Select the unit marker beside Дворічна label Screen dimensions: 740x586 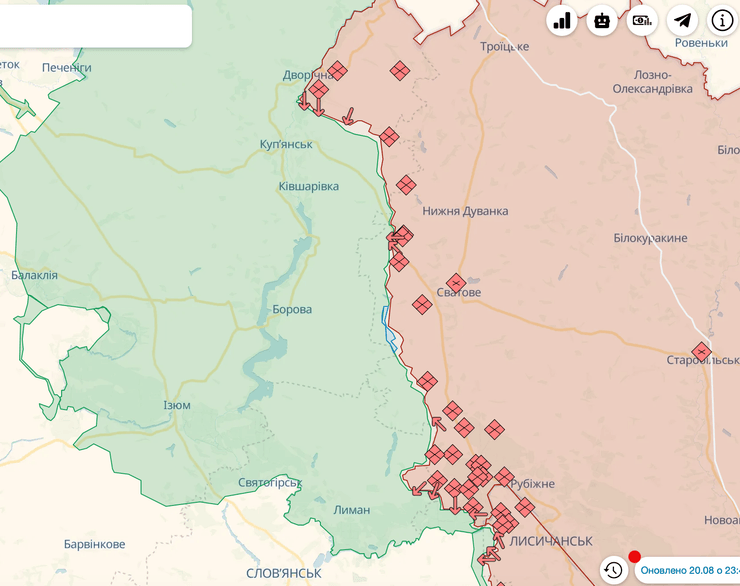pos(337,71)
